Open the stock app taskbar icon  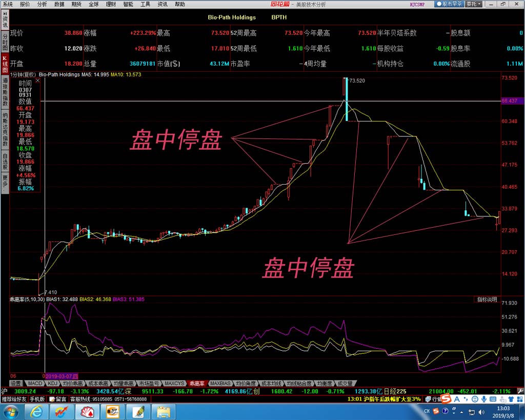click(62, 412)
